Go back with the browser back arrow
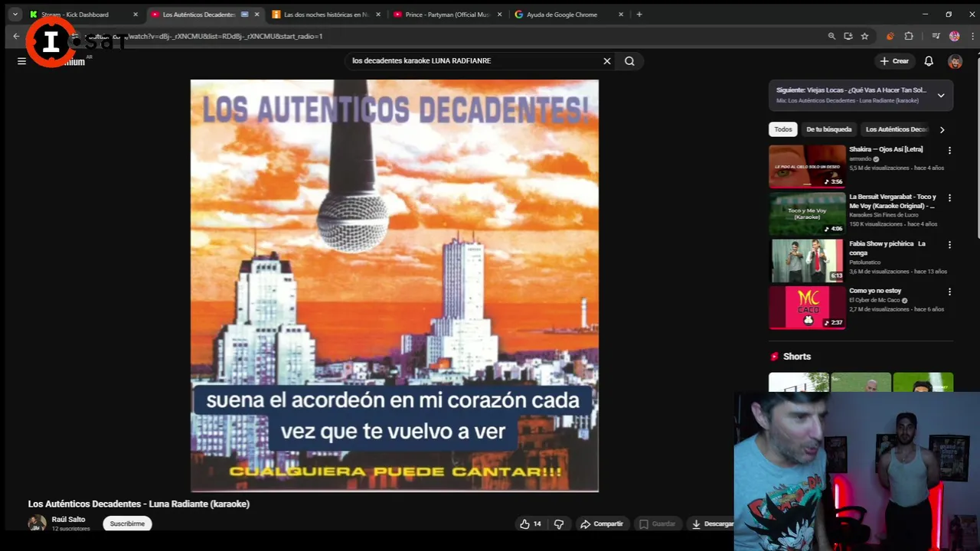980x551 pixels. [16, 36]
